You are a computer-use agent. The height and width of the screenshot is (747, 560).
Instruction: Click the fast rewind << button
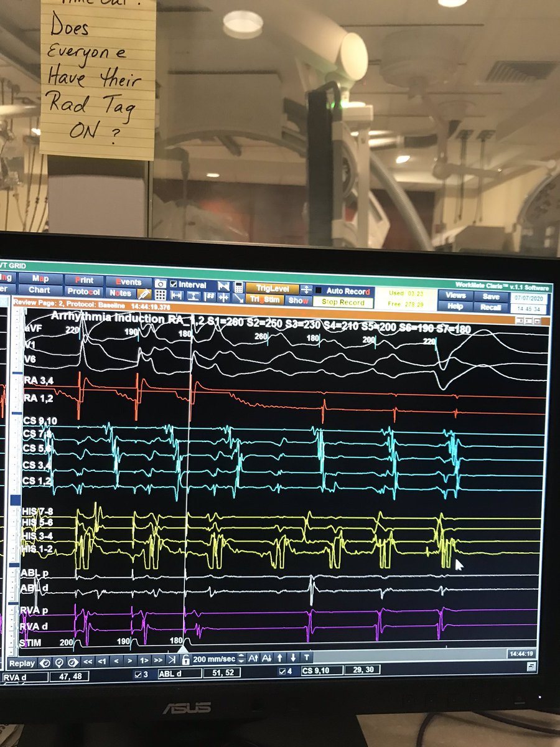tap(88, 662)
